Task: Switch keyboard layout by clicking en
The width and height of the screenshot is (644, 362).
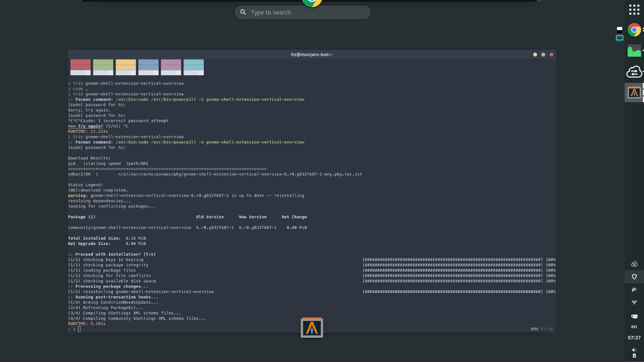Action: click(x=634, y=326)
